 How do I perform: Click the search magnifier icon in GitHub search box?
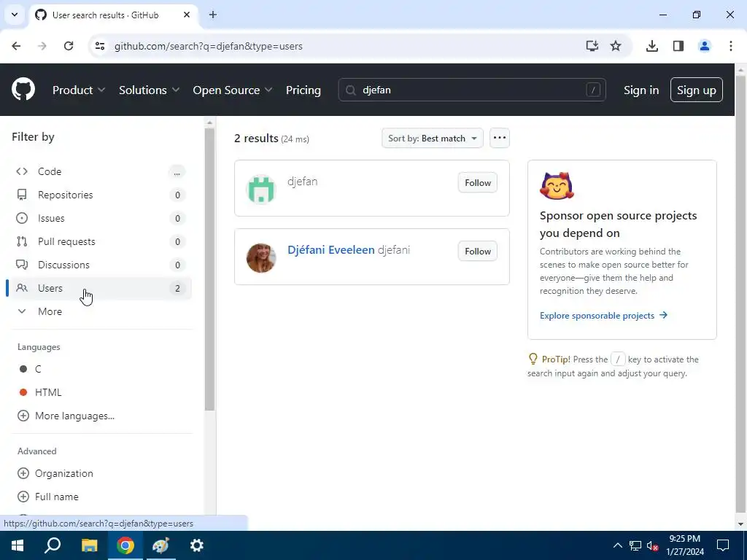(351, 90)
